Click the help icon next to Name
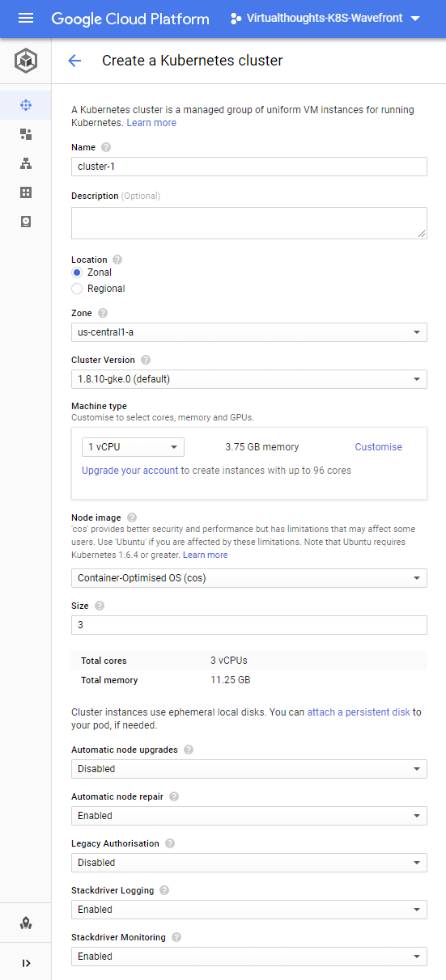The image size is (446, 980). point(106,148)
